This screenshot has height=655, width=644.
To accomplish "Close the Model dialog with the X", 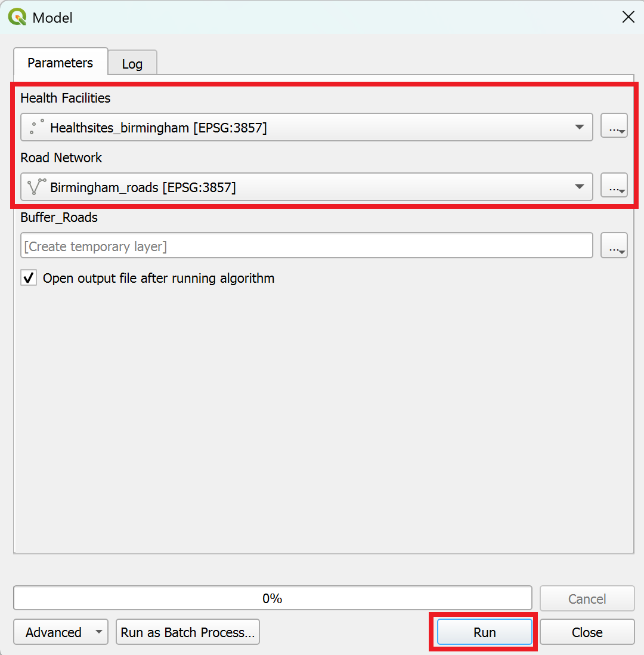I will click(x=628, y=17).
